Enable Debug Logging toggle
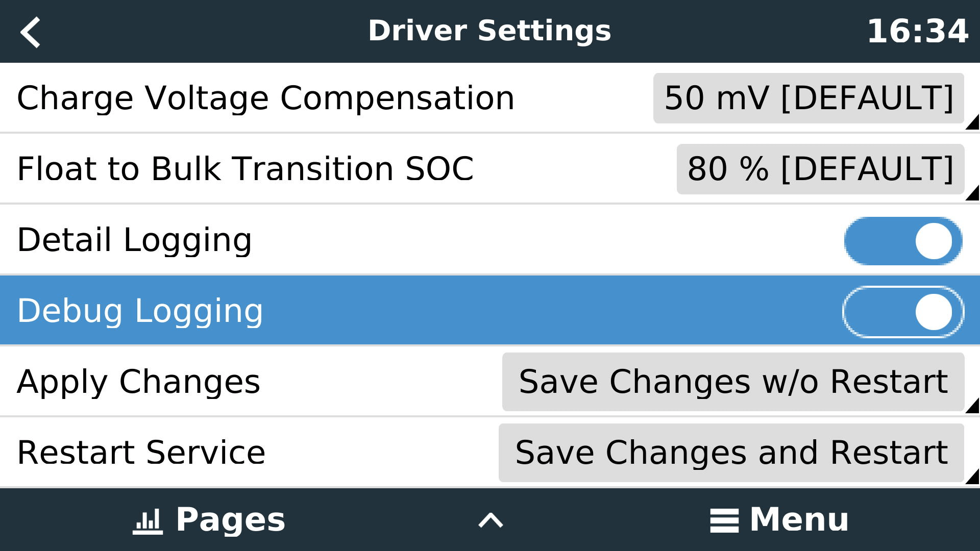The height and width of the screenshot is (551, 980). (x=902, y=311)
